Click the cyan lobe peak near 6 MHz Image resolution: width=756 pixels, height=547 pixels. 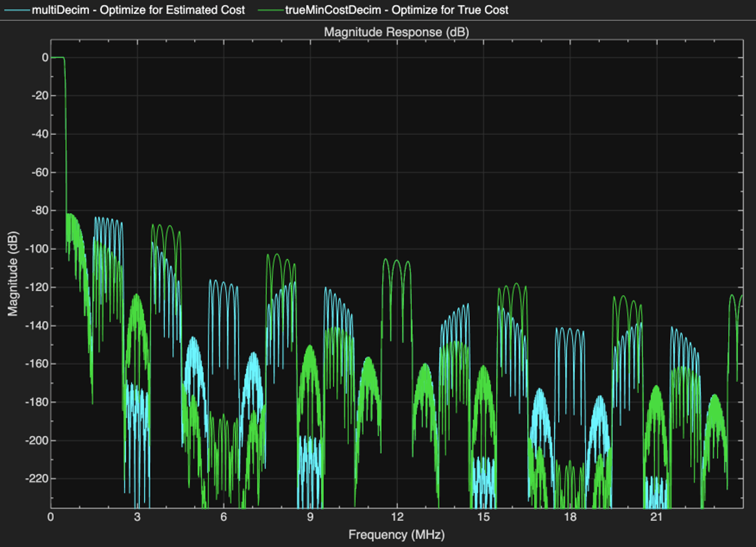[223, 282]
